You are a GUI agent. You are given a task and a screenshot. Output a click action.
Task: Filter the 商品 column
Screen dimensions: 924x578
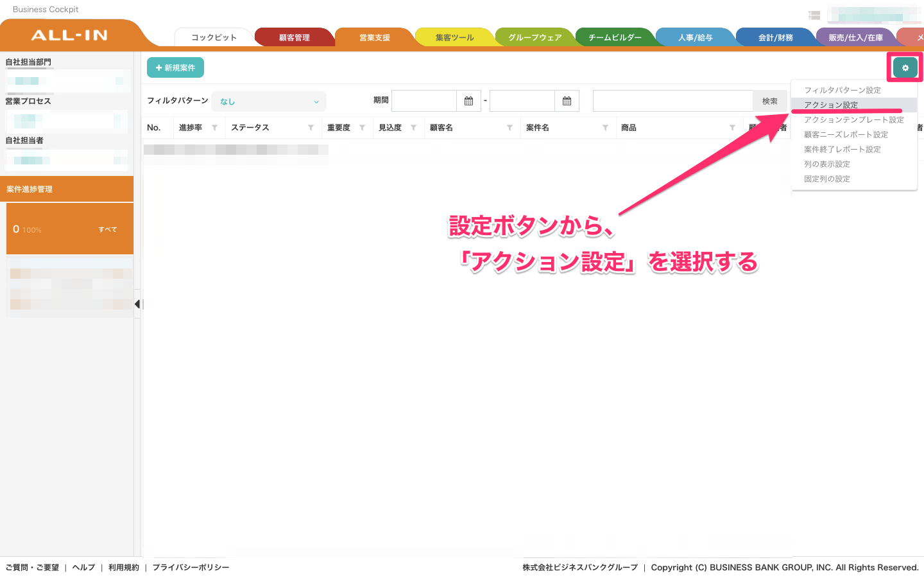pos(732,128)
